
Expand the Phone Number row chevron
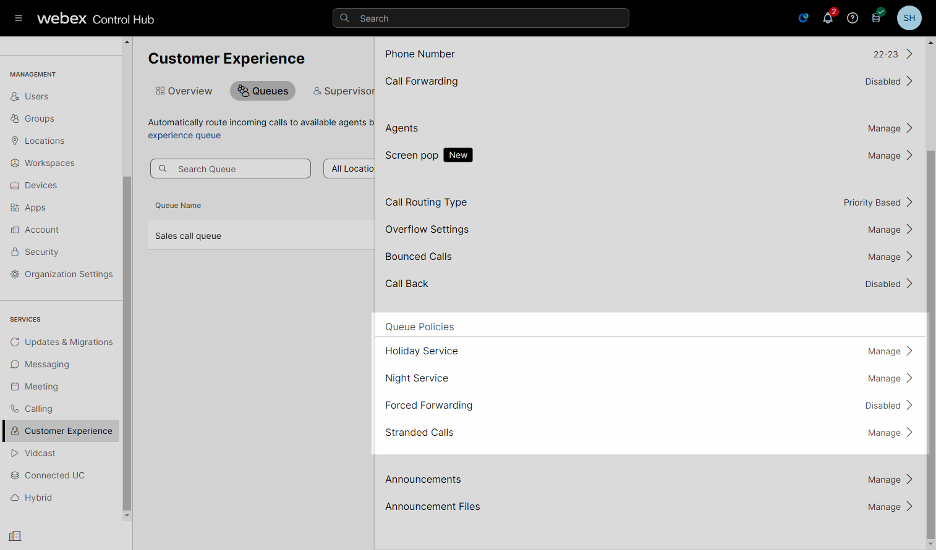tap(909, 54)
